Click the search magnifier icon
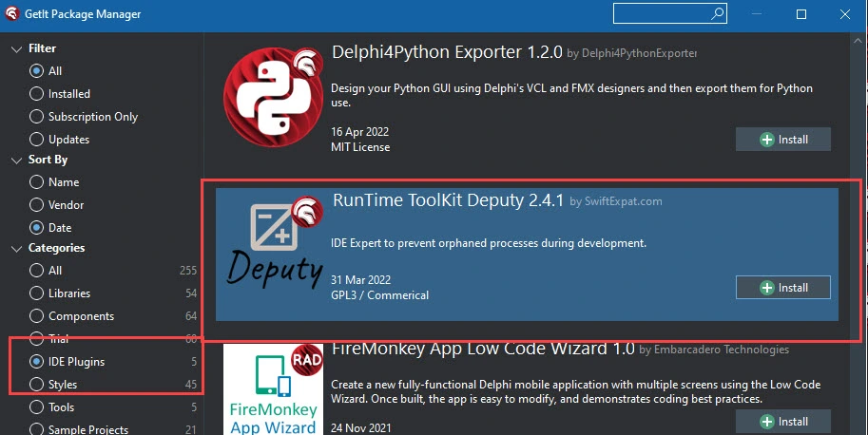Image resolution: width=868 pixels, height=435 pixels. coord(718,14)
